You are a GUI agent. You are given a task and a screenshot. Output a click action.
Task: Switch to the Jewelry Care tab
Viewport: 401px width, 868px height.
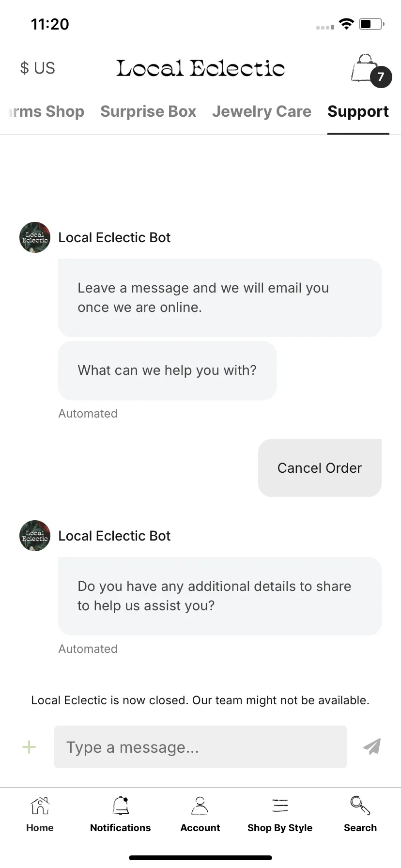[x=262, y=111]
